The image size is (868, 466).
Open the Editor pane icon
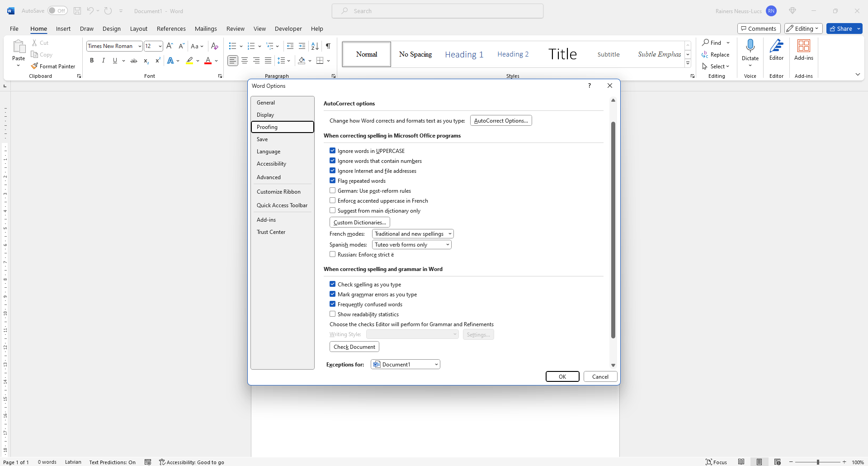click(777, 46)
